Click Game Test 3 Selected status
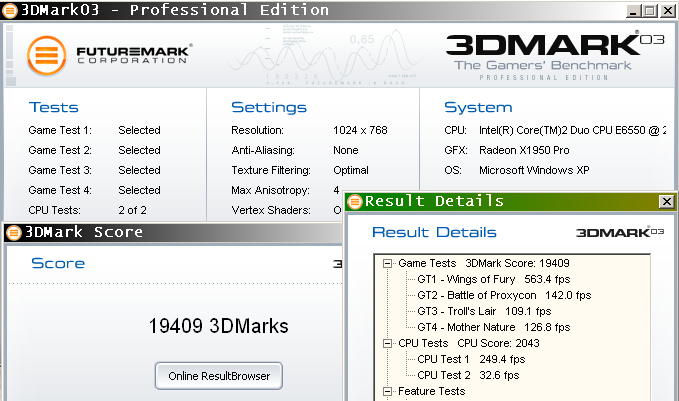 [x=139, y=170]
